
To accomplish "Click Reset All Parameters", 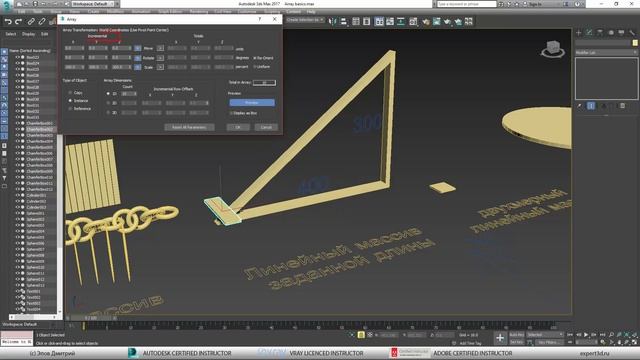I will coord(189,127).
